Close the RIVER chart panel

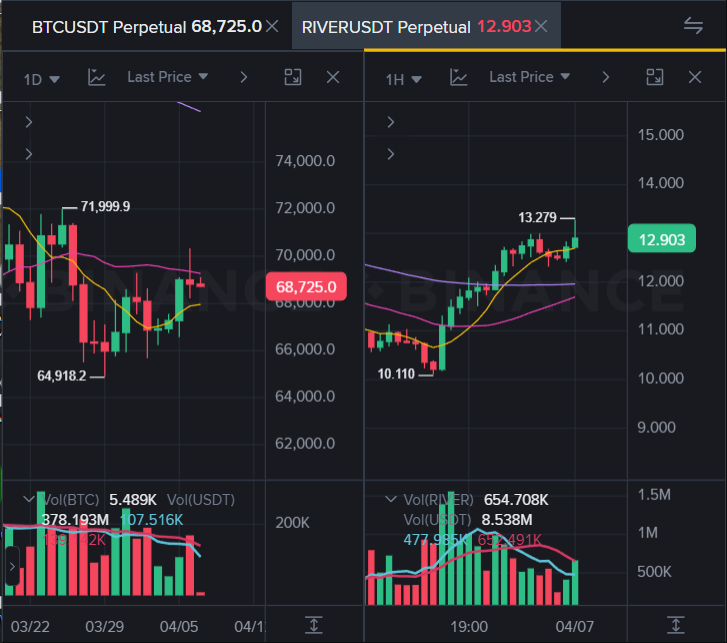tap(695, 77)
